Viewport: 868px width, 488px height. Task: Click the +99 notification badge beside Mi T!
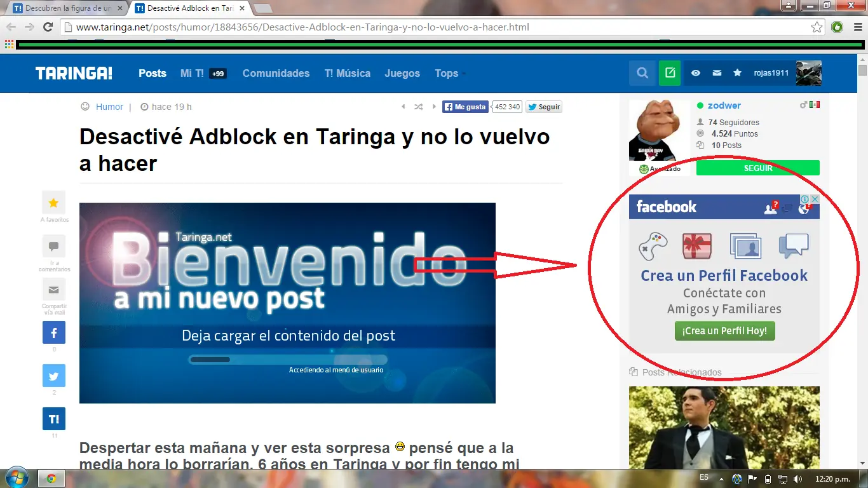[x=218, y=74]
